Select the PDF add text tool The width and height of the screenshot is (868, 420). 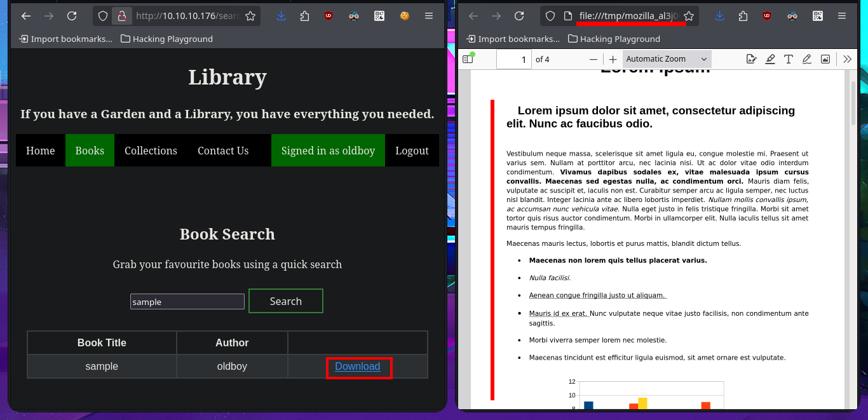coord(789,59)
